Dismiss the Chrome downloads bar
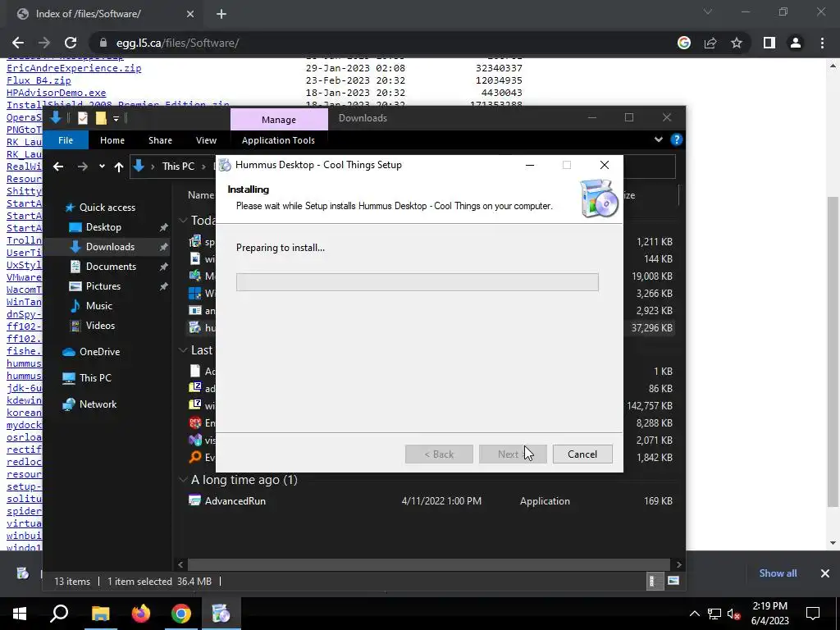840x630 pixels. tap(825, 573)
